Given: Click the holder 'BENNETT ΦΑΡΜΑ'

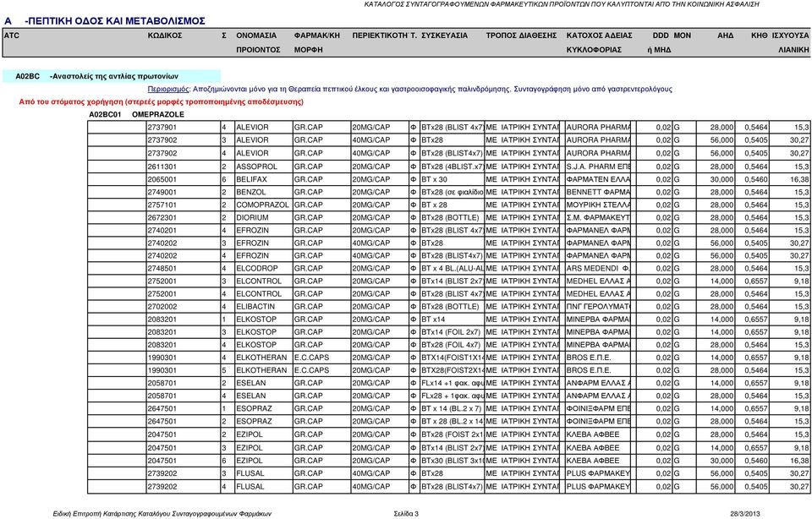Looking at the screenshot, I should tap(598, 192).
